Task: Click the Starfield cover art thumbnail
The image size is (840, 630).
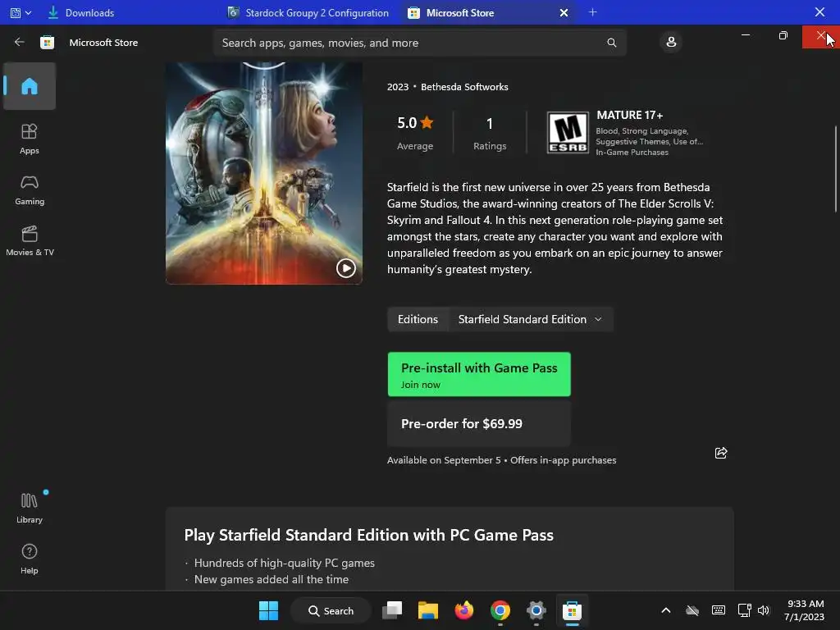Action: pyautogui.click(x=263, y=172)
